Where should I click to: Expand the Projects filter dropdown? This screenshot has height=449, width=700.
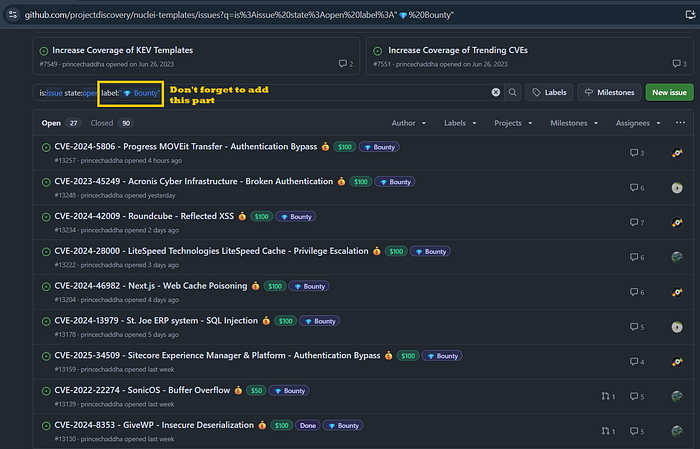(513, 123)
